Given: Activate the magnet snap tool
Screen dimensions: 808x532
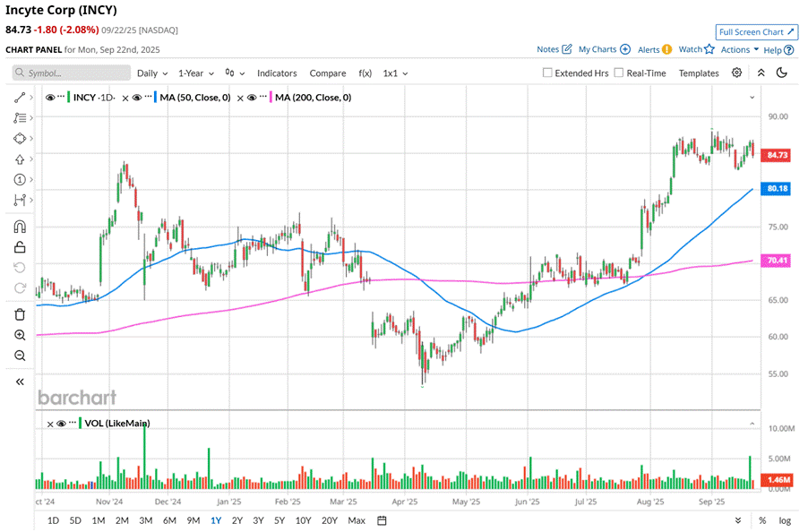Looking at the screenshot, I should pos(20,227).
